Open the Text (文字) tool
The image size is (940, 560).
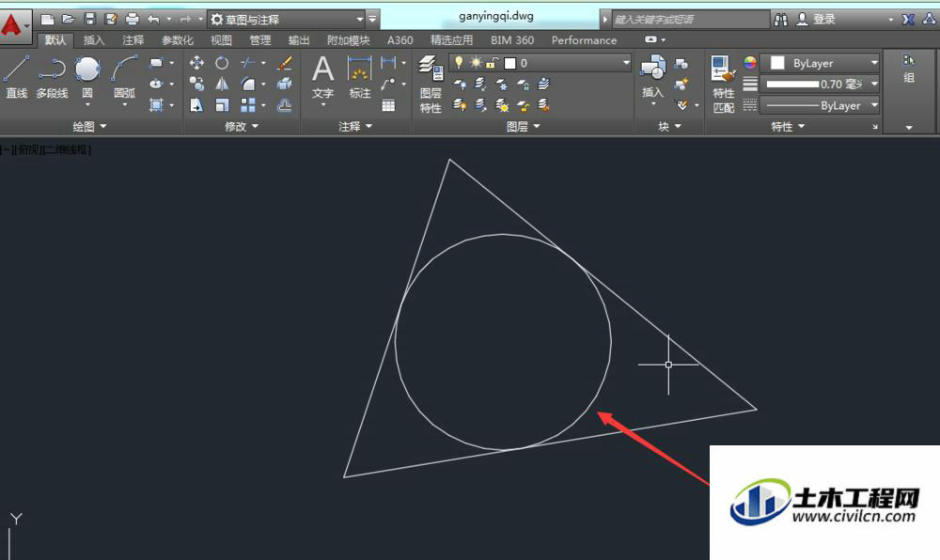322,77
